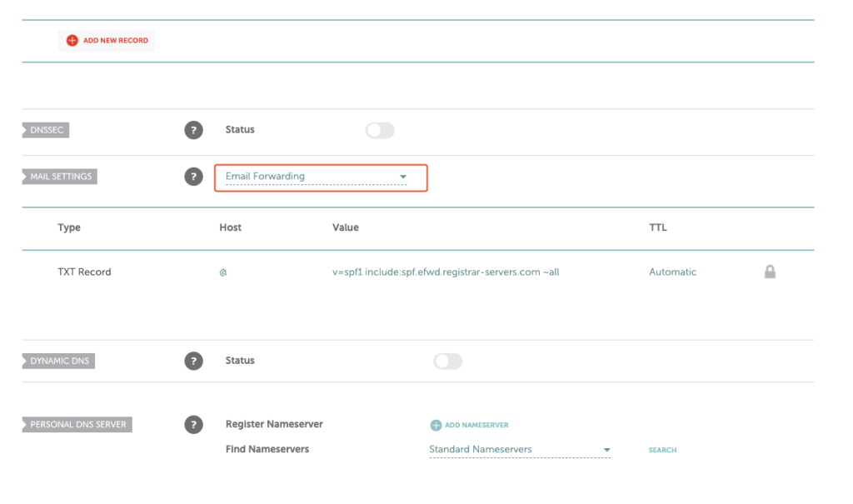Click the lock icon on the TXT record
853x504 pixels.
click(770, 271)
